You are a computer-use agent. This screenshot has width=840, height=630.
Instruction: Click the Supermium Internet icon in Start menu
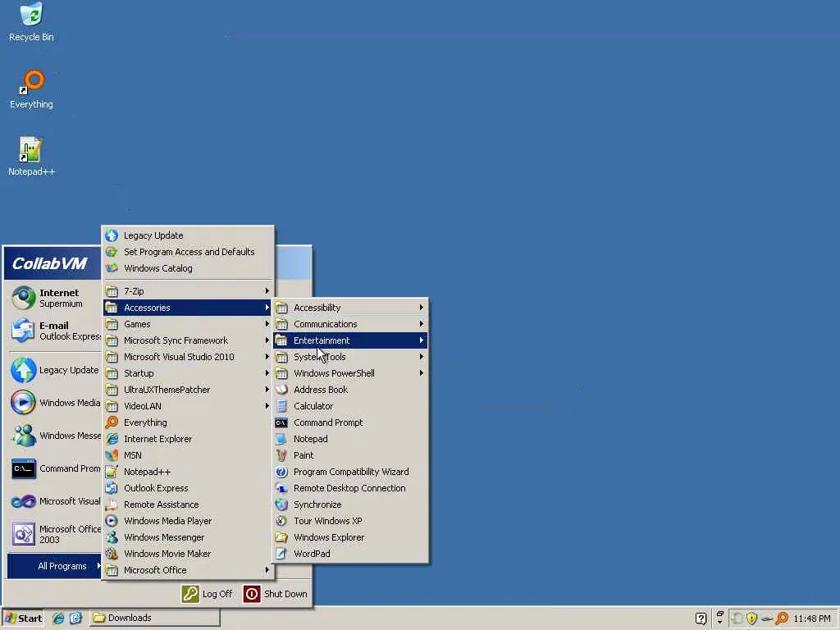(24, 298)
